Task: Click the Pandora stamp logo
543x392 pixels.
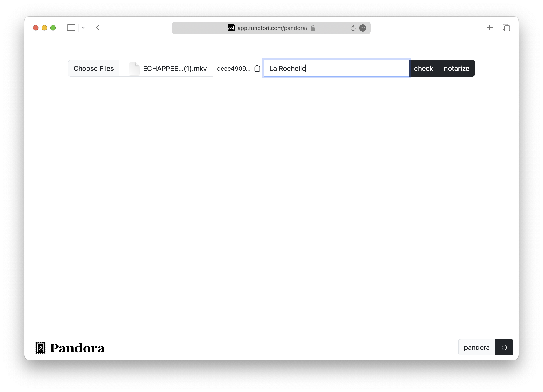Action: point(40,348)
